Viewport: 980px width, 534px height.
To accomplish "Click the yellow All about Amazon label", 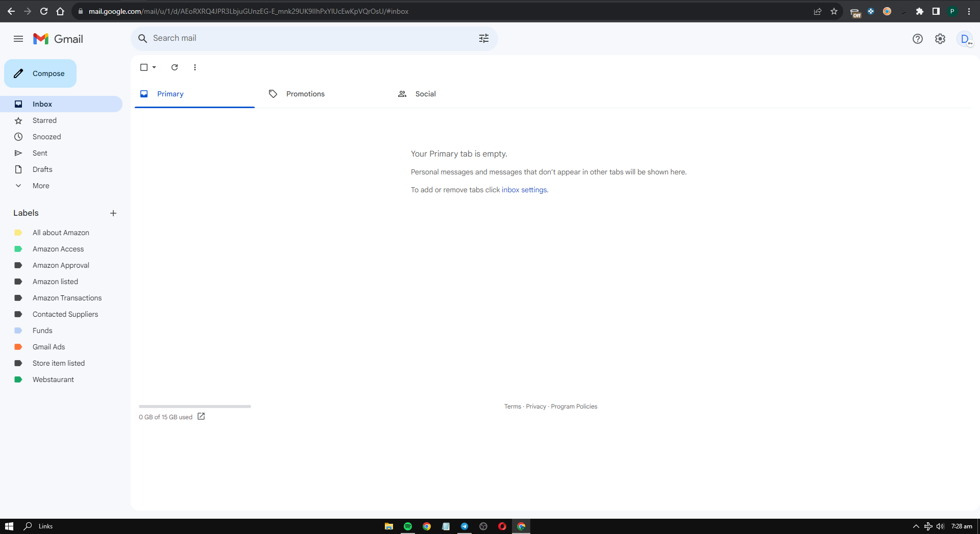I will 61,233.
